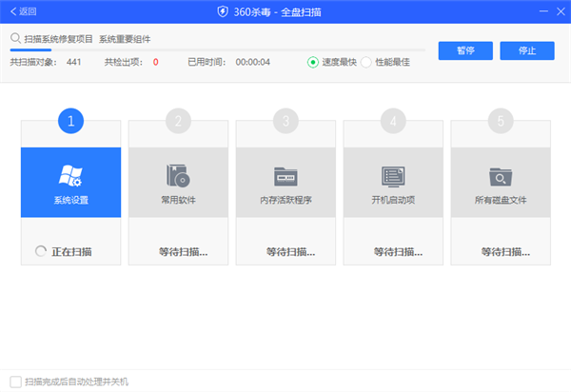
Task: Select the 常用软件 disc icon
Action: tap(178, 175)
